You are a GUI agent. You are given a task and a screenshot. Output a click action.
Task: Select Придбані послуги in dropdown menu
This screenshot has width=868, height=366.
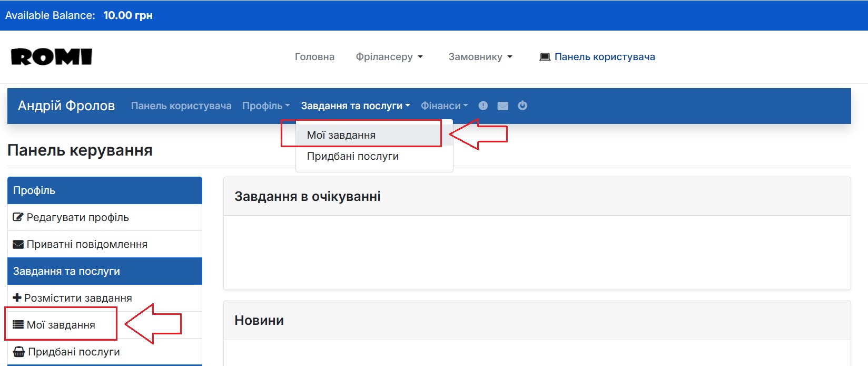[x=374, y=156]
